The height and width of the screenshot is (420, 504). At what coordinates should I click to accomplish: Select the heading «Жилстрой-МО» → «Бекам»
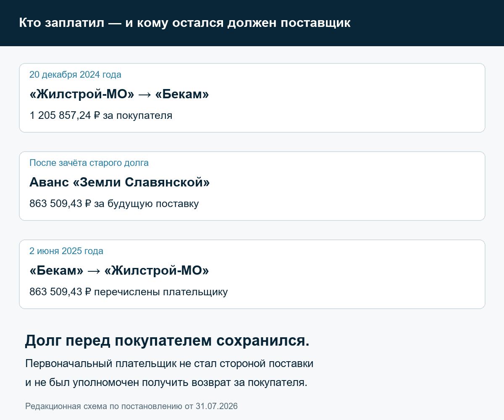(x=119, y=94)
